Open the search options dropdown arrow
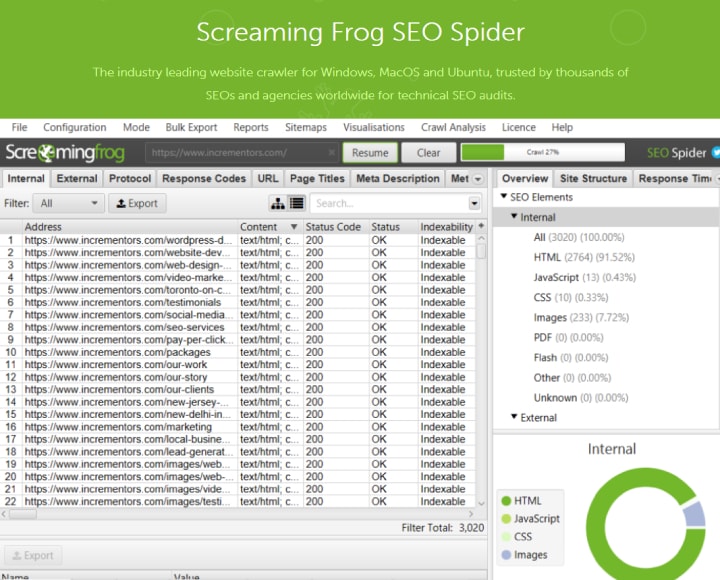 [x=474, y=203]
